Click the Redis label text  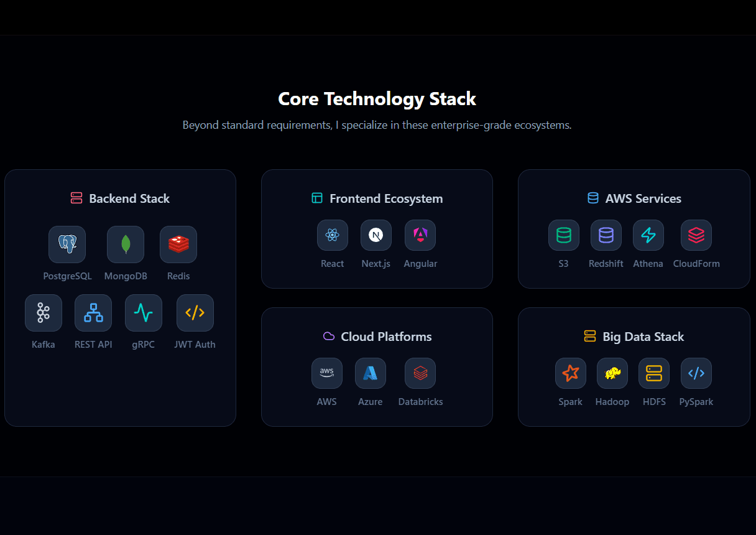pyautogui.click(x=178, y=276)
